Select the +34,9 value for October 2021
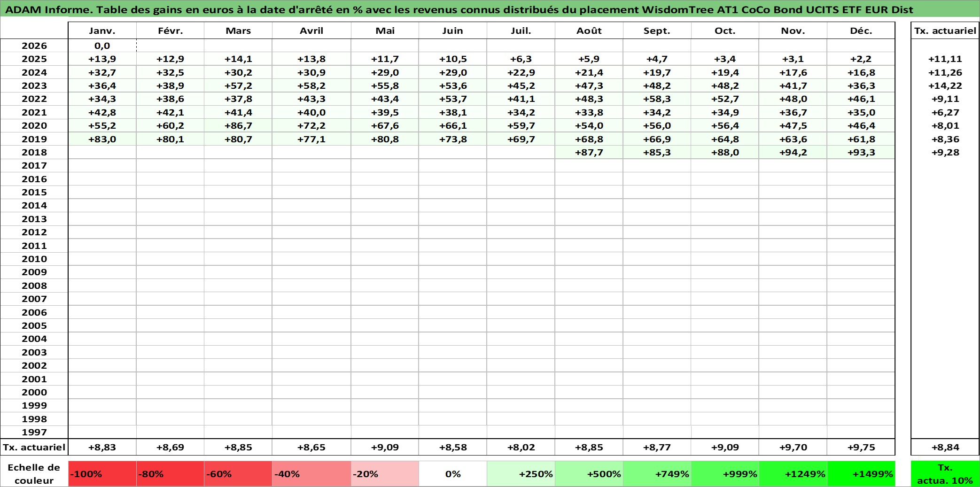Viewport: 980px width, 487px height. click(725, 112)
